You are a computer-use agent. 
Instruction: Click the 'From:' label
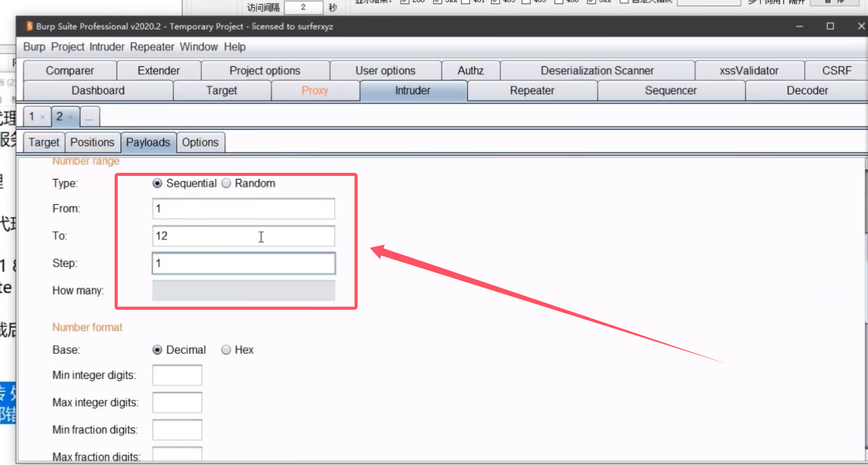pos(66,209)
